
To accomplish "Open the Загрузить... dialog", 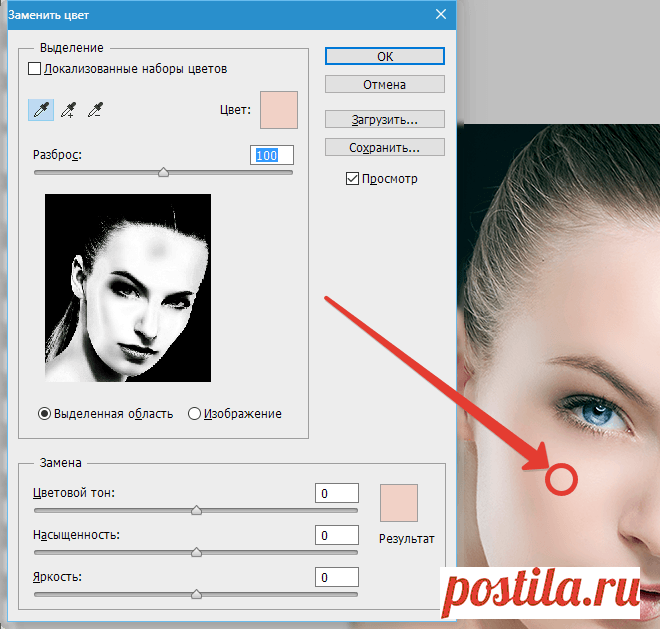I will pyautogui.click(x=385, y=119).
